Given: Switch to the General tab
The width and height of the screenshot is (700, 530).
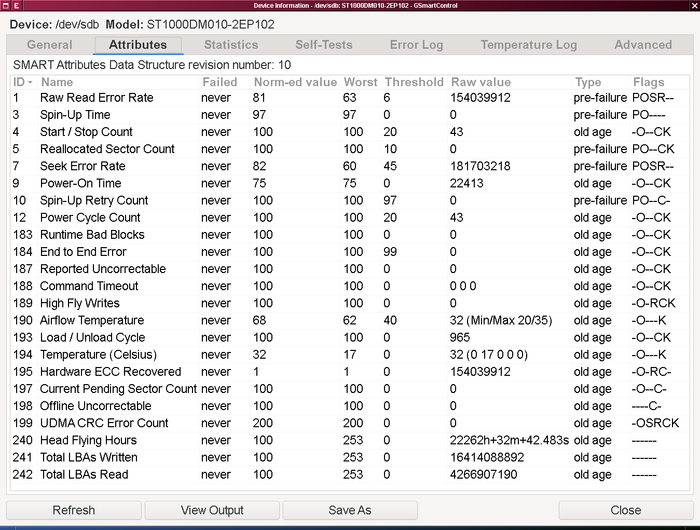Looking at the screenshot, I should click(49, 45).
